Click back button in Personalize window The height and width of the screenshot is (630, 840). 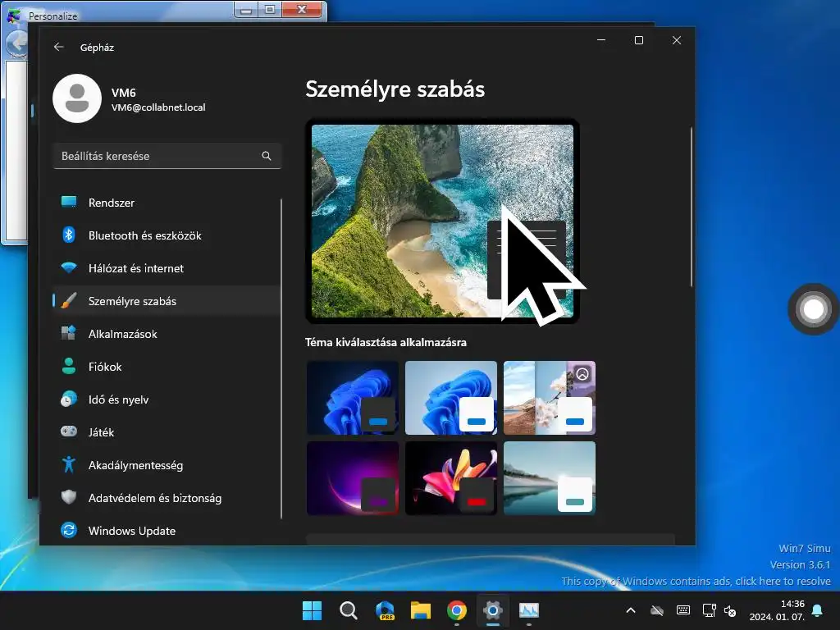(x=17, y=43)
